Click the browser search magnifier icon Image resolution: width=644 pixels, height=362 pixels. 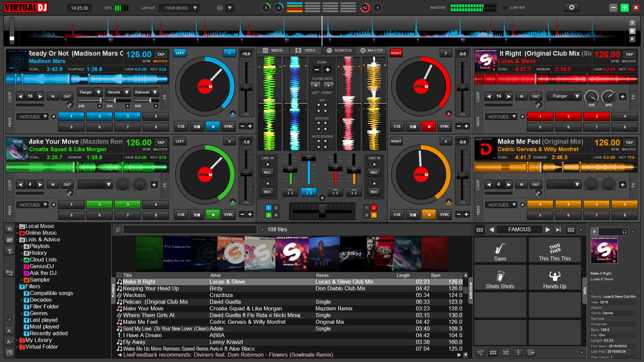tap(118, 230)
